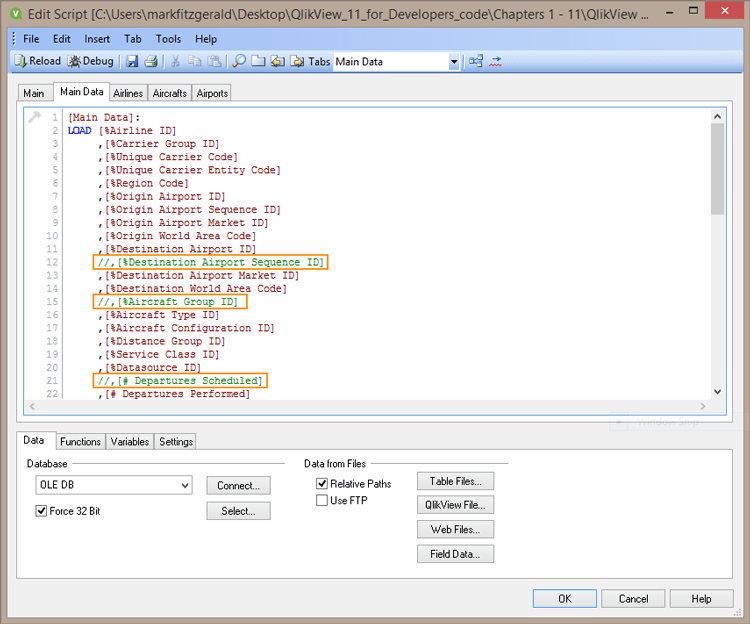Screen dimensions: 750x624
Task: Click the Add new tab icon
Action: [258, 61]
